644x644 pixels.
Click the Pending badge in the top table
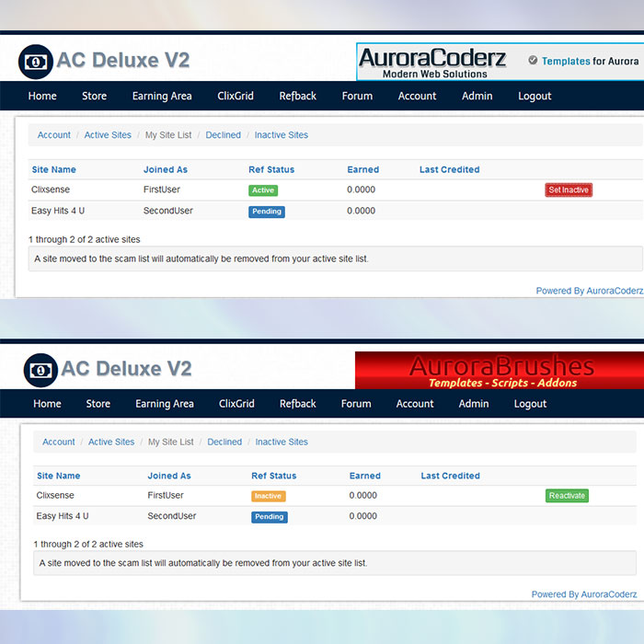267,212
